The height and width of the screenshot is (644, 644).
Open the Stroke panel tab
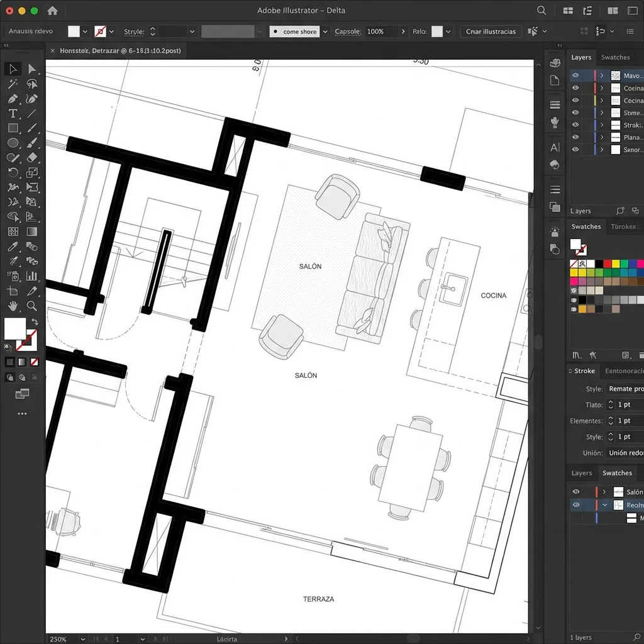coord(582,371)
